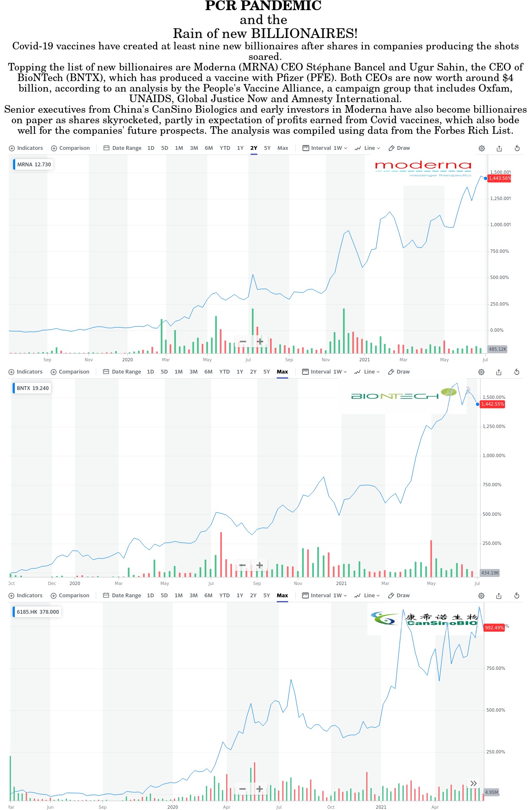This screenshot has width=532, height=810.
Task: Open Indicators on 6185.HK chart
Action: pyautogui.click(x=25, y=596)
